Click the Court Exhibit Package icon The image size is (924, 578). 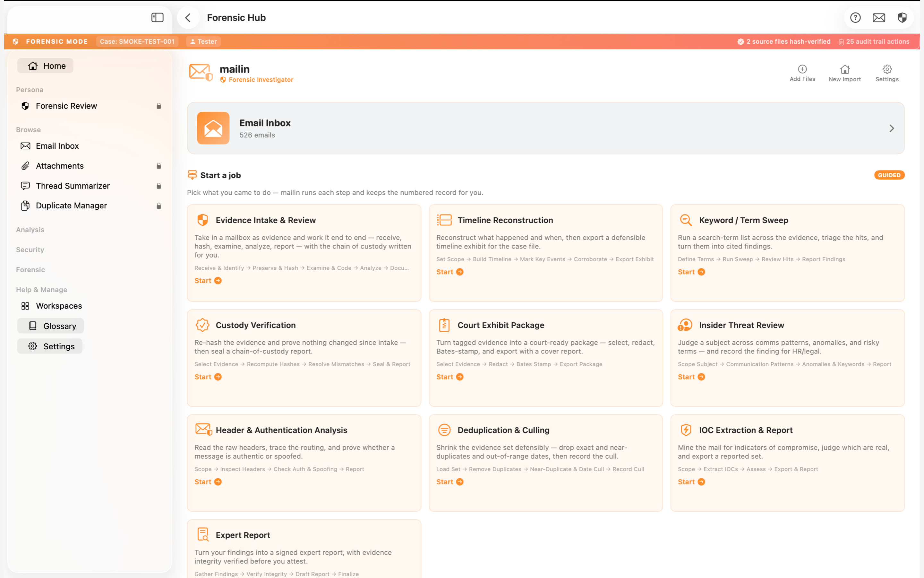444,325
